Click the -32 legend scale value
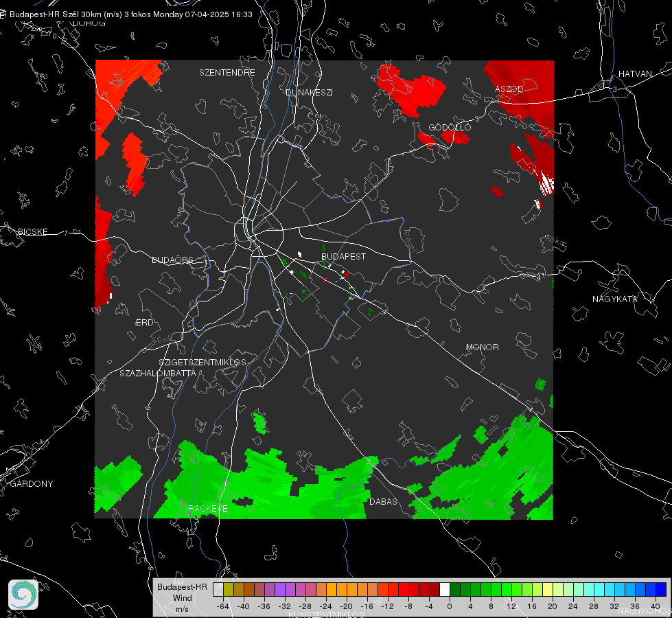Viewport: 672px width, 618px height. click(285, 606)
